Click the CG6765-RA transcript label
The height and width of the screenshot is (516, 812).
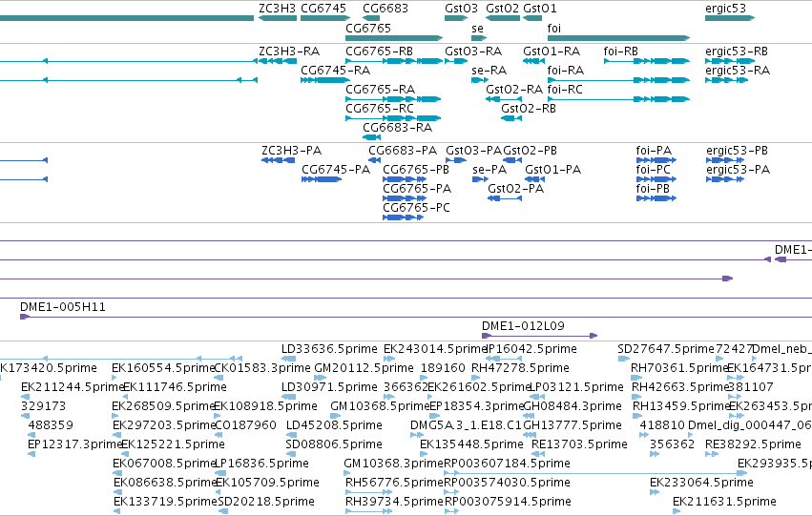click(x=380, y=90)
